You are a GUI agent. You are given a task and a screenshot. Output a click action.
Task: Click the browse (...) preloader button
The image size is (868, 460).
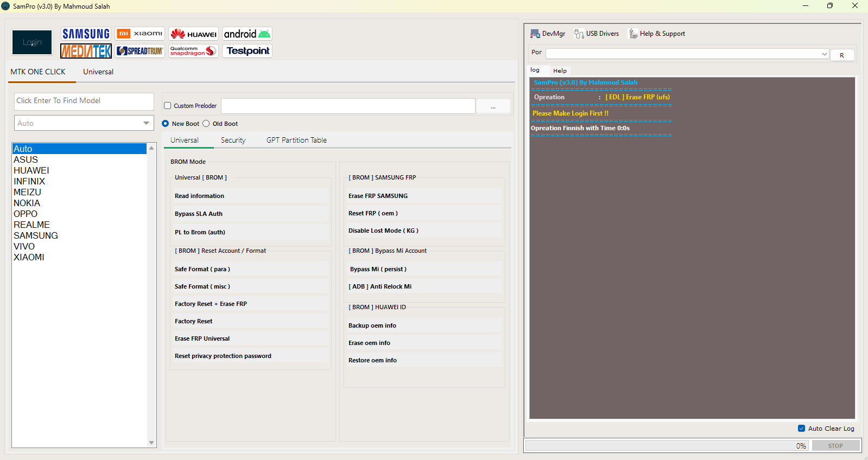[493, 106]
